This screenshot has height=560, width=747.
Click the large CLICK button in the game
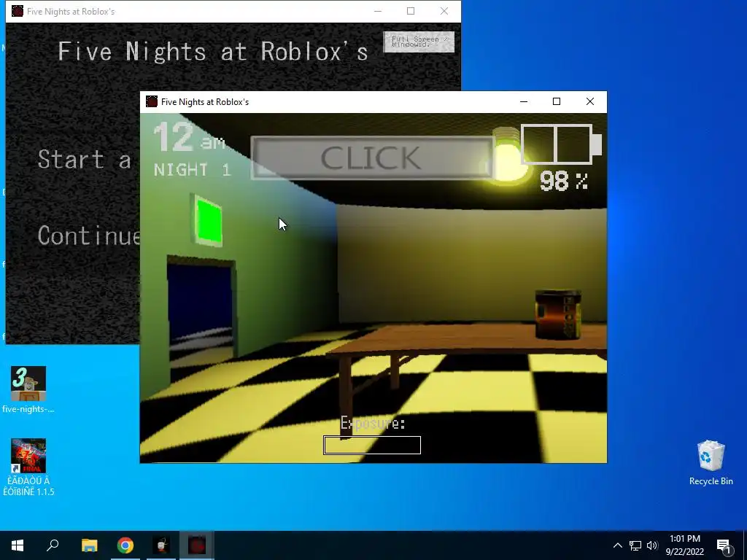[372, 157]
